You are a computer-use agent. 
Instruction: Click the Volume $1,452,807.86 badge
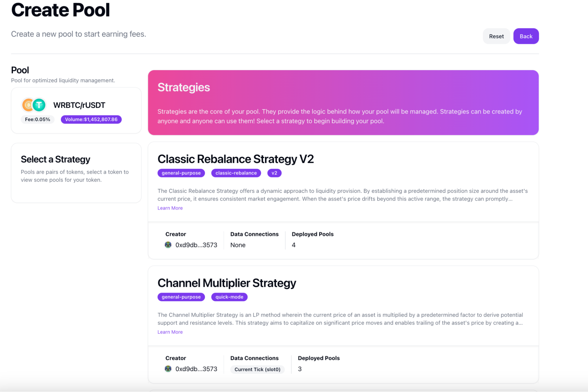pos(91,119)
